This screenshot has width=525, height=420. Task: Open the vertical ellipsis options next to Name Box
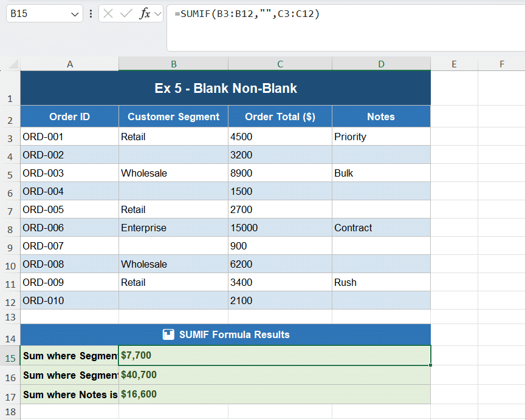pos(91,13)
